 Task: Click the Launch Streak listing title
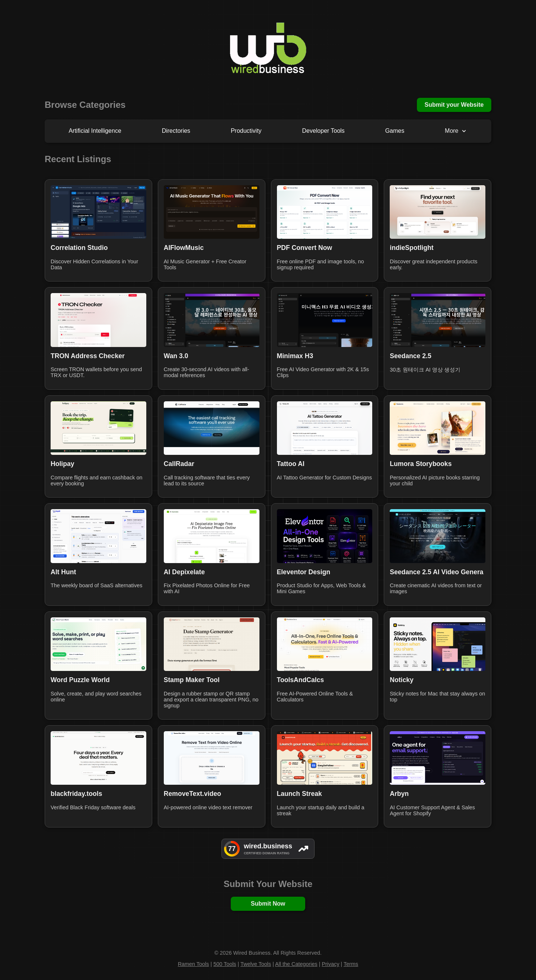[299, 794]
